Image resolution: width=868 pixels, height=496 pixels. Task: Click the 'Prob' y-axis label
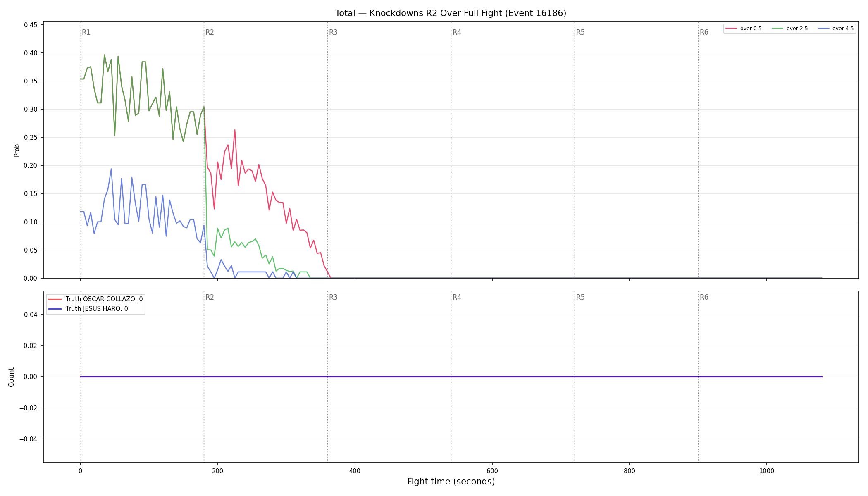tap(17, 150)
